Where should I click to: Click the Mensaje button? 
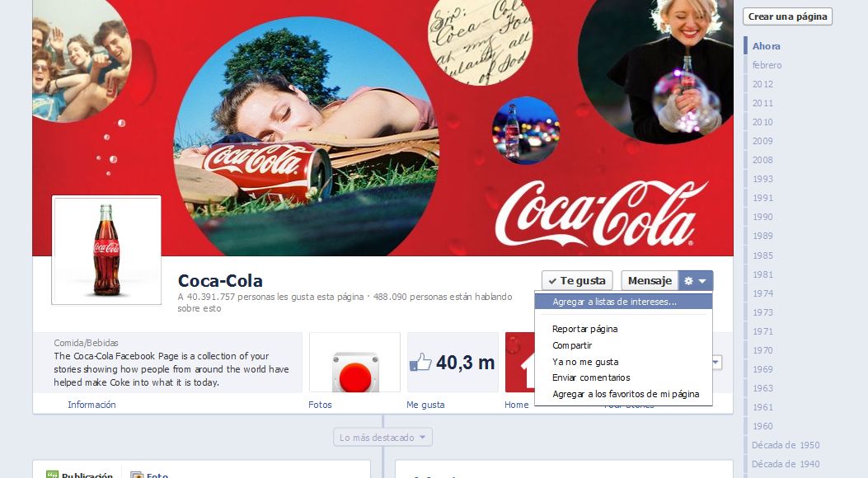click(650, 281)
